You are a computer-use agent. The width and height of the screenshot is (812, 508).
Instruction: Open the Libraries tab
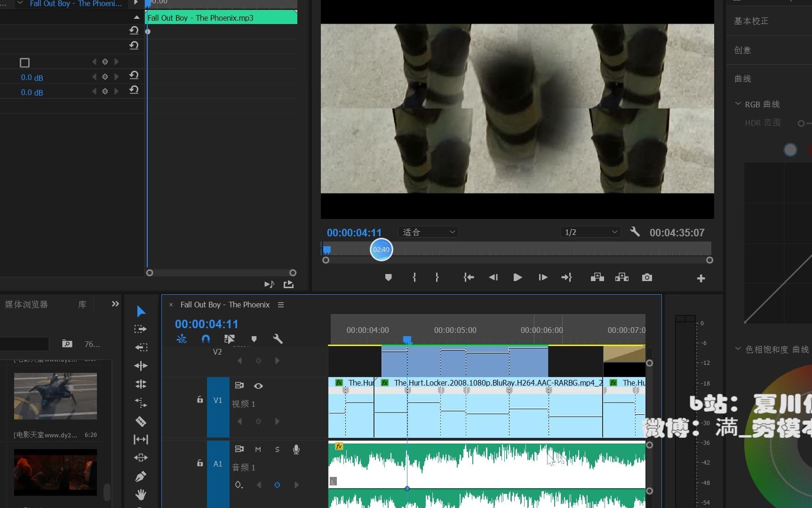[82, 305]
